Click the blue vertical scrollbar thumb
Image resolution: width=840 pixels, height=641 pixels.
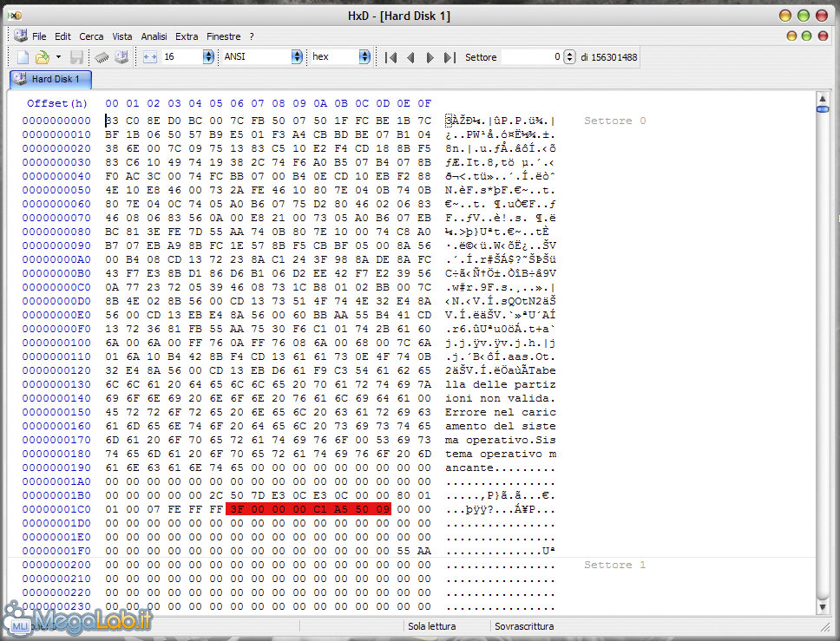tap(823, 109)
